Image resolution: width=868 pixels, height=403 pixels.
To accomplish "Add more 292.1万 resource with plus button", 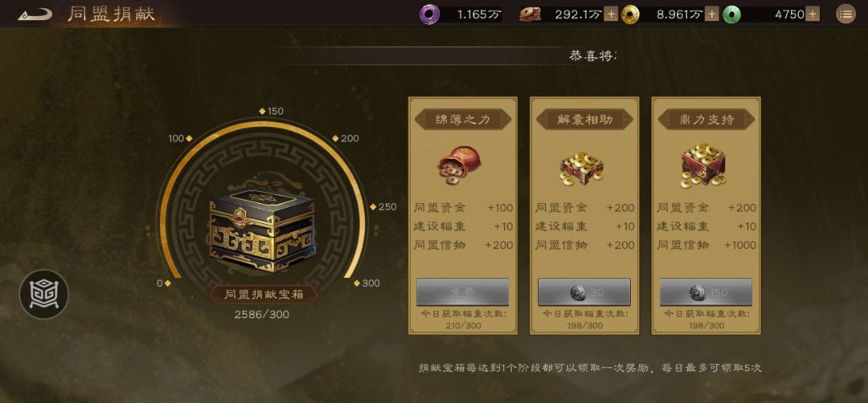I will [611, 14].
